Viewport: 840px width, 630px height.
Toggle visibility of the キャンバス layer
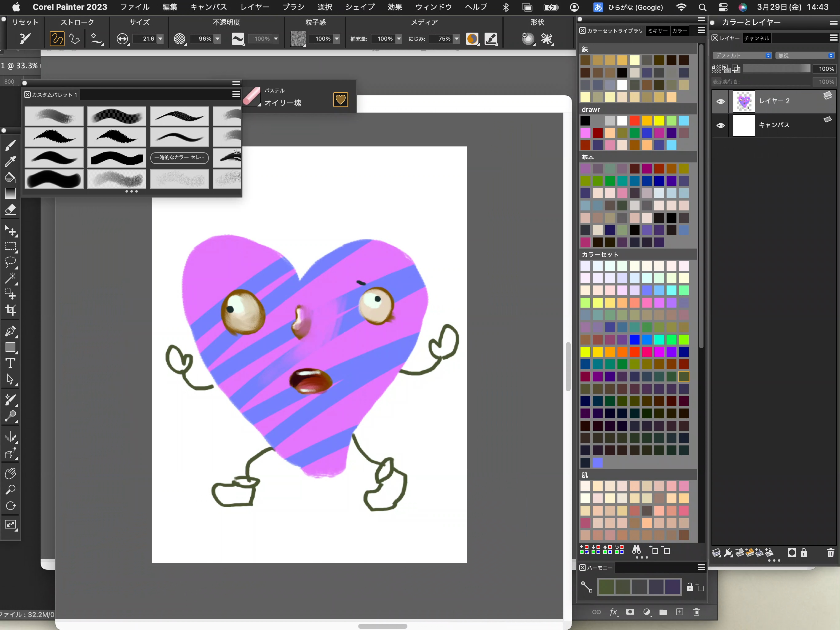point(720,126)
